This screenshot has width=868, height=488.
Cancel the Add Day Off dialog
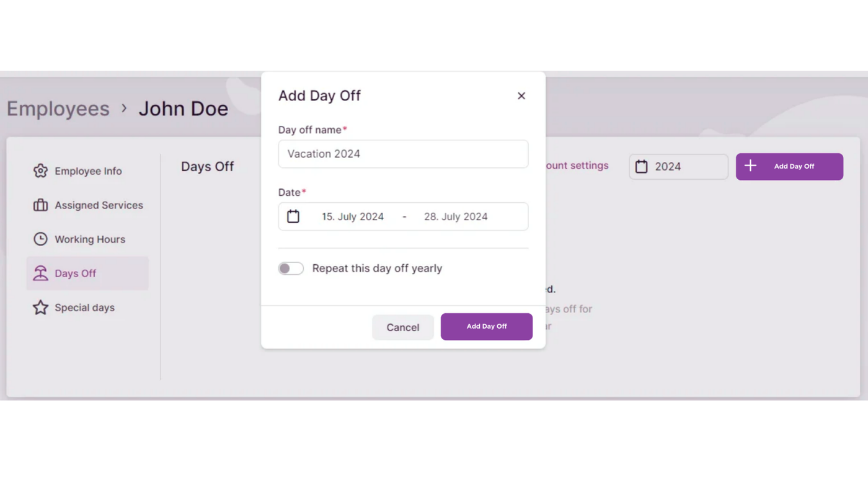point(402,327)
